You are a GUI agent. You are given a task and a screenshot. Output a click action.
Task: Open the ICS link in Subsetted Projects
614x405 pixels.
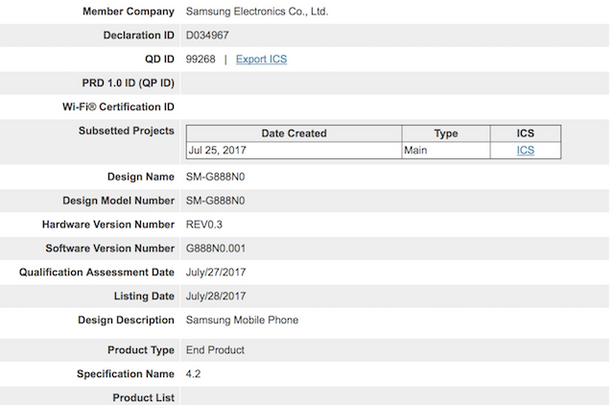(x=525, y=150)
